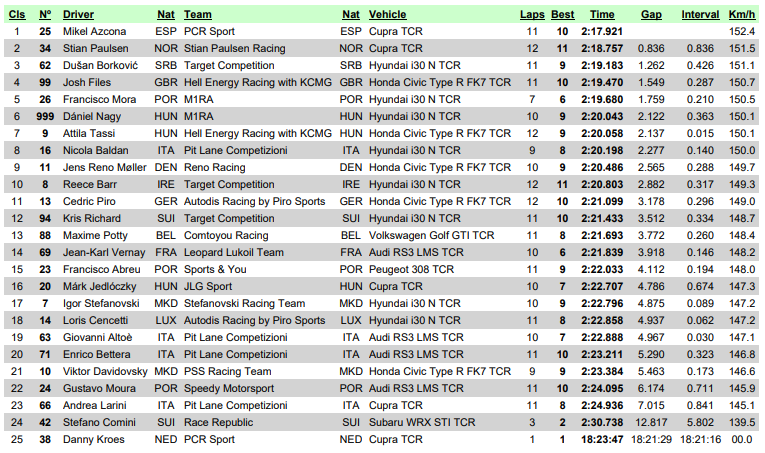This screenshot has height=453, width=765.
Task: Click the Km/h column header
Action: pyautogui.click(x=742, y=15)
